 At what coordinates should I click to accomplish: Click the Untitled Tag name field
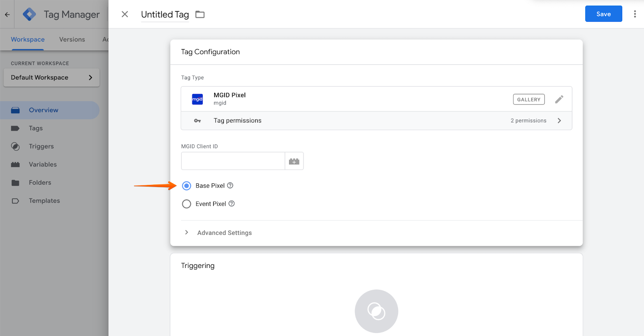point(165,15)
